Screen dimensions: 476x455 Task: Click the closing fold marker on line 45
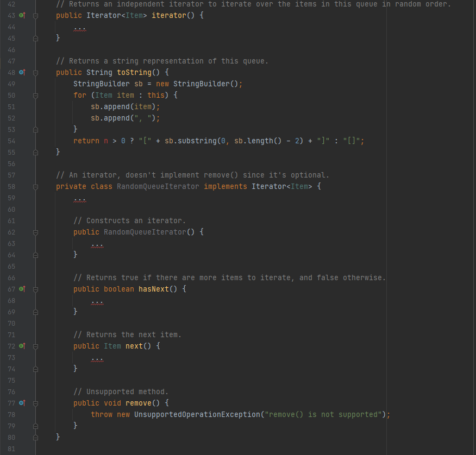(x=35, y=39)
